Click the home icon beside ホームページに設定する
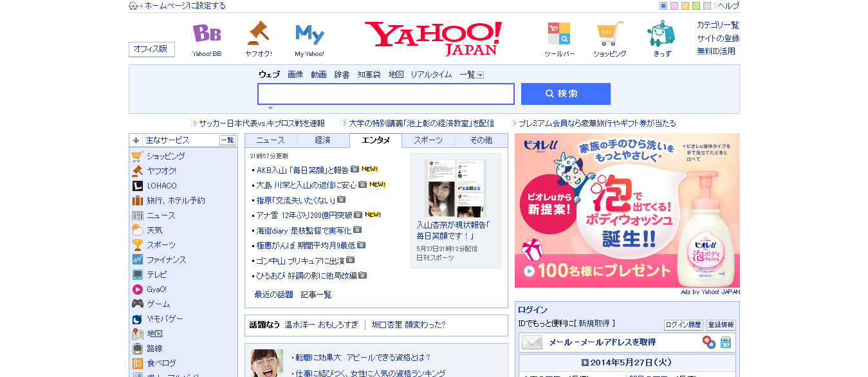This screenshot has width=868, height=377. (x=133, y=6)
